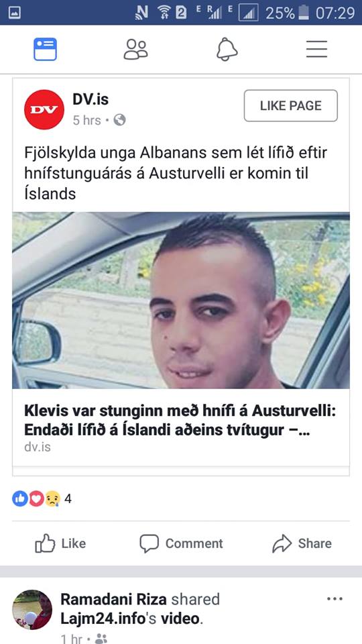The image size is (362, 644).
Task: Open the Klevis article headline link
Action: 180,420
